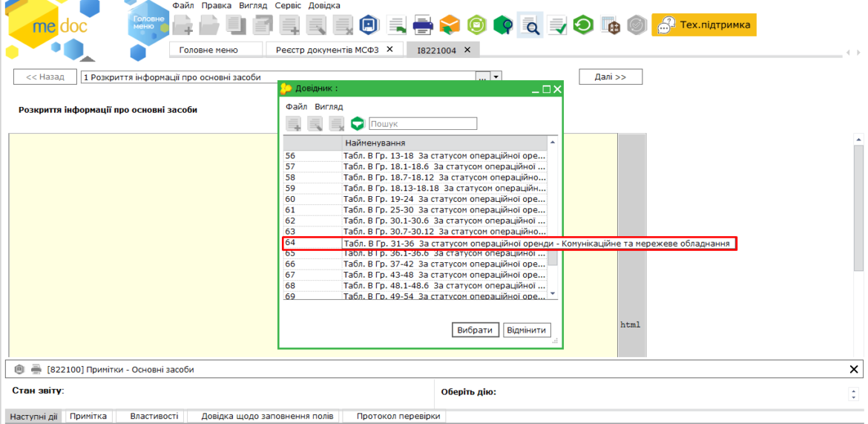868x424 pixels.
Task: Switch to Головне меню tab
Action: click(216, 50)
